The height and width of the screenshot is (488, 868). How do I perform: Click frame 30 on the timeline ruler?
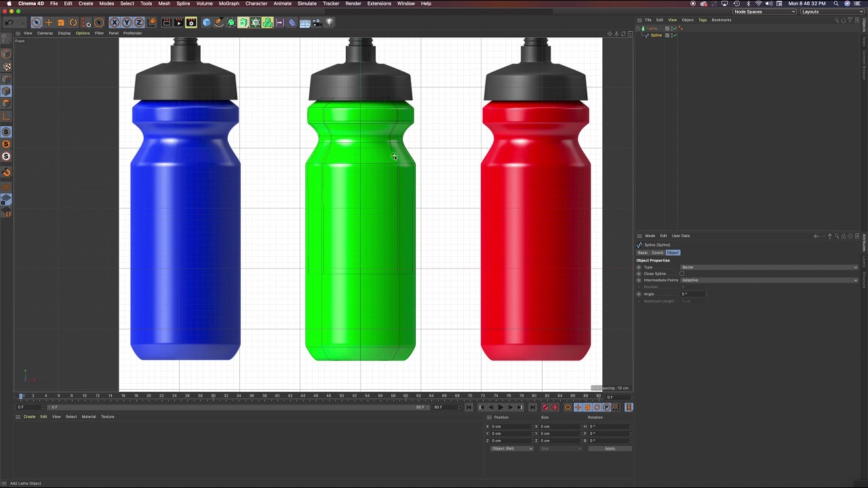click(x=213, y=396)
